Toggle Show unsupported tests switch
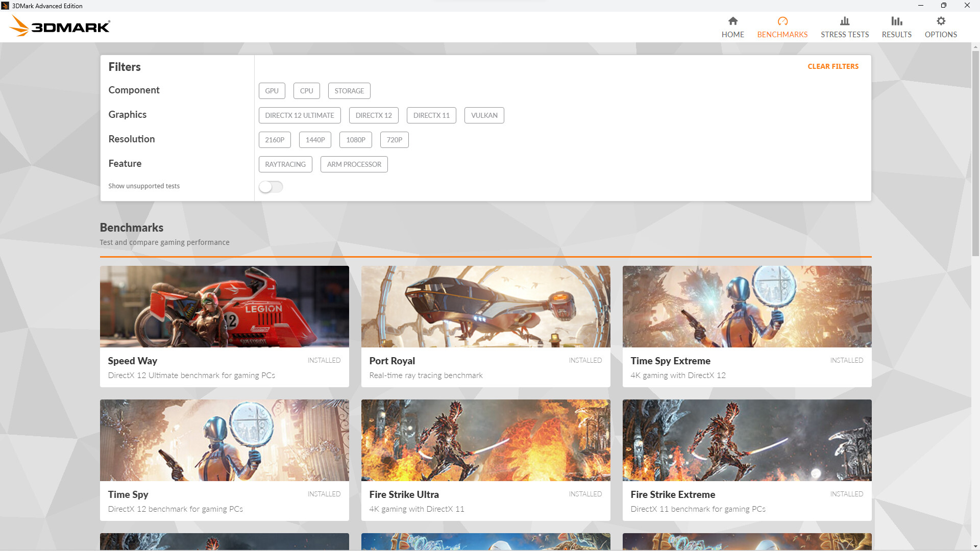Screen dimensions: 980x551 pyautogui.click(x=271, y=187)
